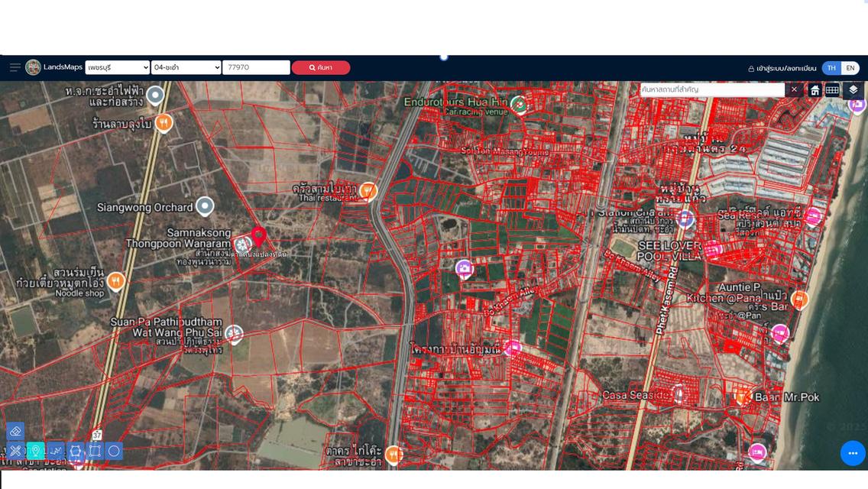Click the red pin marking the searched parcel

(258, 236)
